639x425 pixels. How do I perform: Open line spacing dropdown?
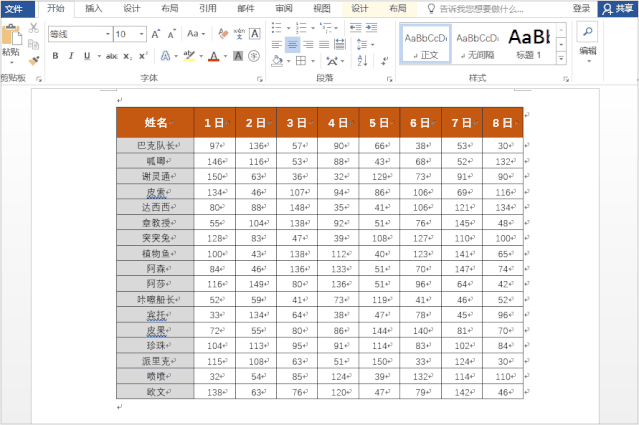[x=365, y=44]
